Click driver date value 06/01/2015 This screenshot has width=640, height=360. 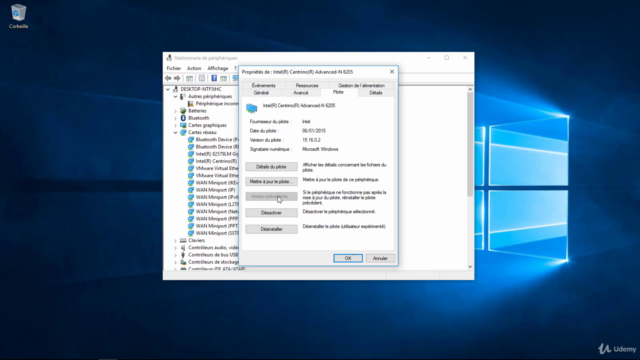coord(314,131)
